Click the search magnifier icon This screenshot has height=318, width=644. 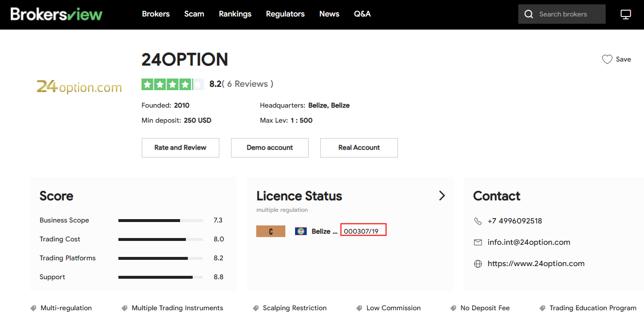click(529, 14)
